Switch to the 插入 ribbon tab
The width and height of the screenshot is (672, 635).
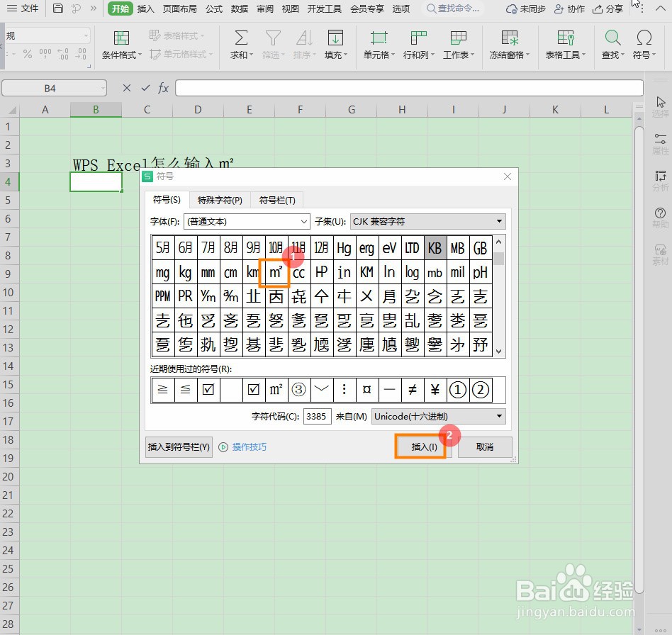(x=146, y=9)
